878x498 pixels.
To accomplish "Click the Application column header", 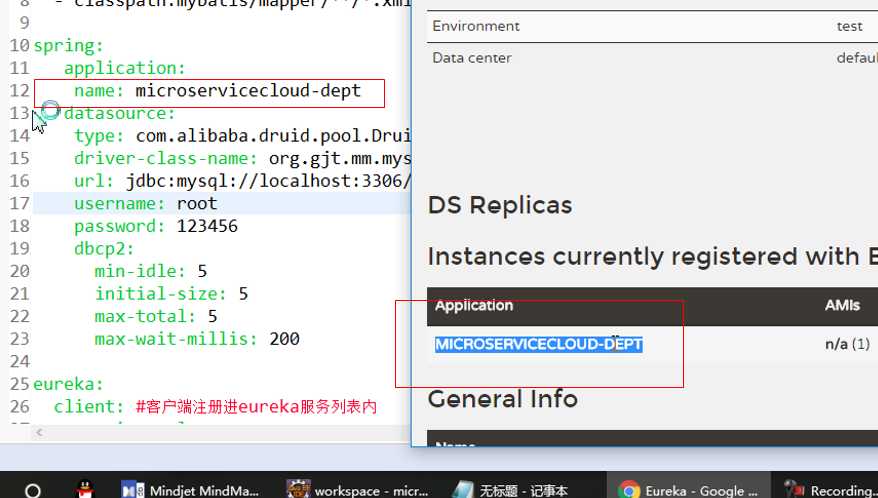I will (474, 306).
